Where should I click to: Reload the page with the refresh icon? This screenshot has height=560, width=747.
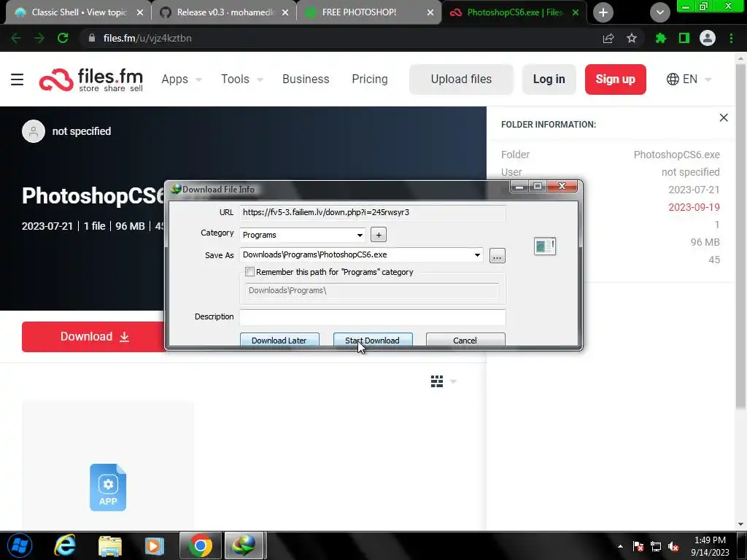tap(63, 38)
